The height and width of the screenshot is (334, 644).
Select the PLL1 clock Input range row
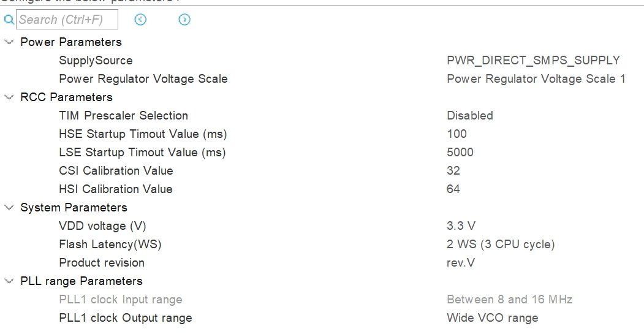322,300
